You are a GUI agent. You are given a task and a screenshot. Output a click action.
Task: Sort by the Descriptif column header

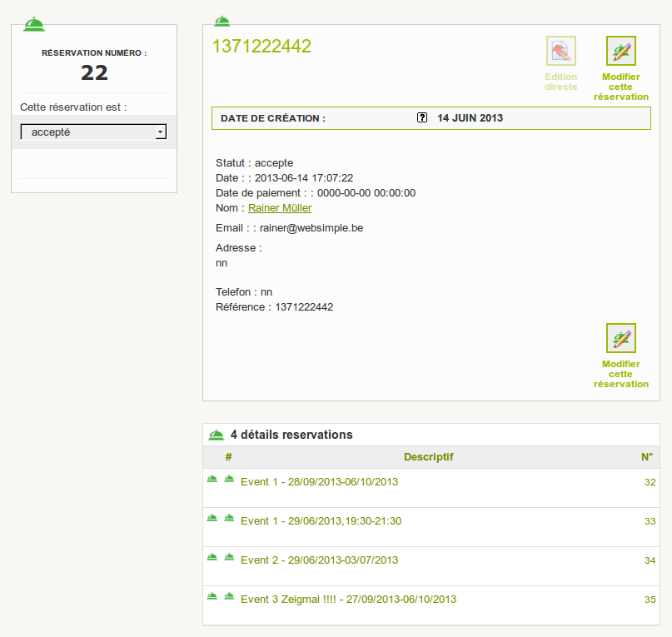(x=428, y=457)
